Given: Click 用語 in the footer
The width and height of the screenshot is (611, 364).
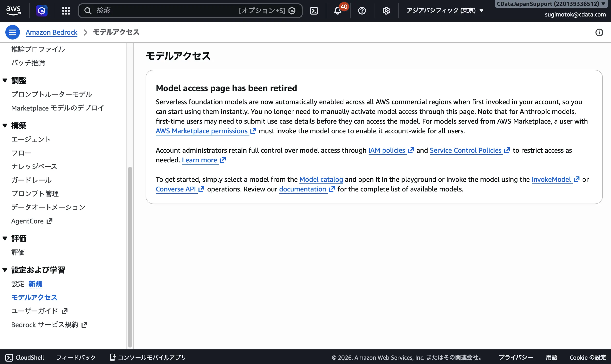Looking at the screenshot, I should pyautogui.click(x=551, y=357).
